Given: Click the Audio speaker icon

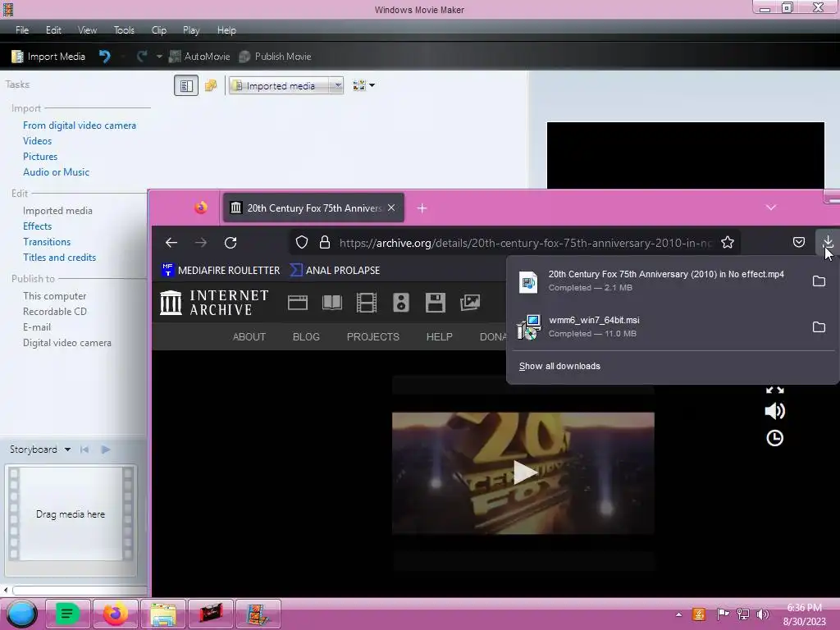Looking at the screenshot, I should pyautogui.click(x=400, y=303).
